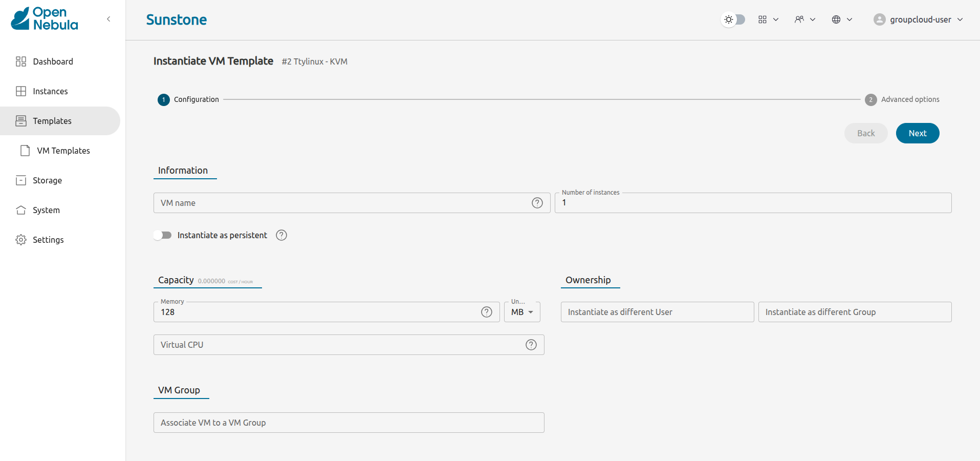The image size is (980, 461).
Task: Open the Storage section icon
Action: tap(21, 180)
